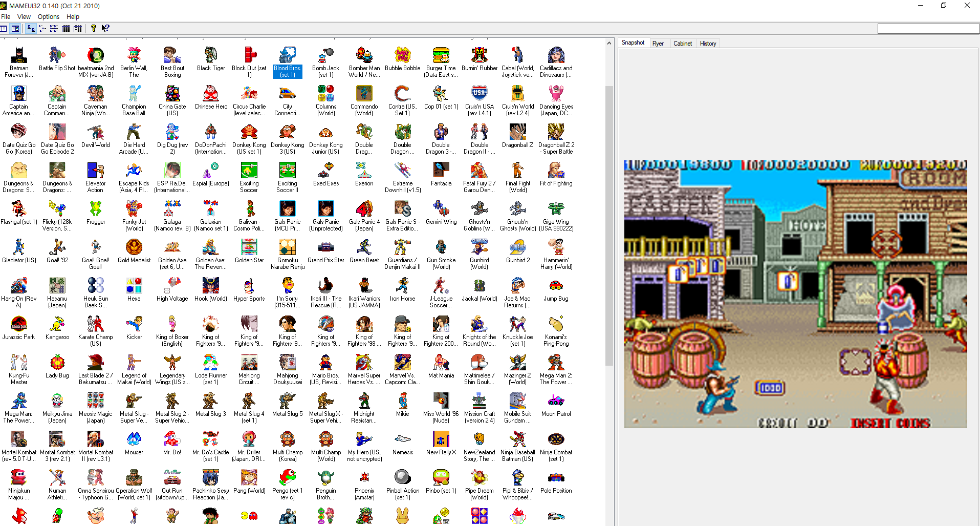The image size is (980, 526).
Task: Select the Hang-On (Rev A) icon
Action: point(19,285)
